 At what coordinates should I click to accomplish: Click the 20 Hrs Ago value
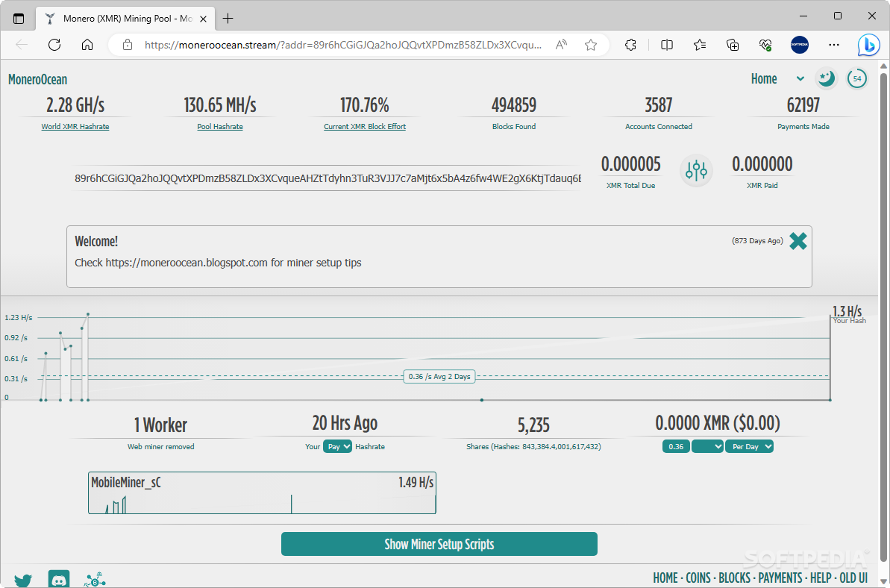[345, 423]
